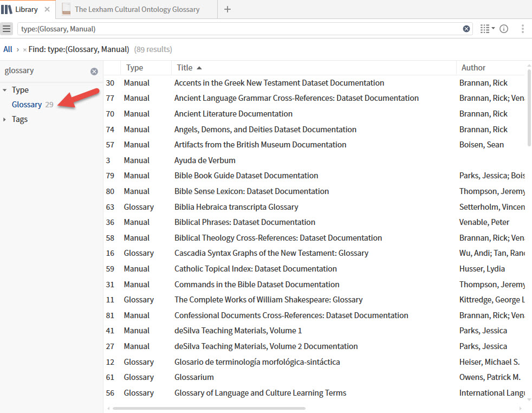This screenshot has height=413, width=532.
Task: Open Confessional Documents Cross-References: Dataset Documentation
Action: [x=291, y=315]
